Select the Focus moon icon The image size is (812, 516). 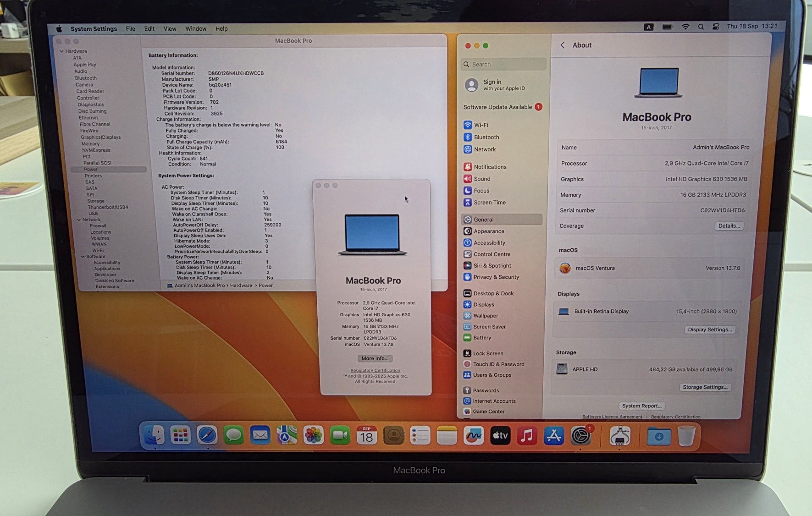pos(467,191)
